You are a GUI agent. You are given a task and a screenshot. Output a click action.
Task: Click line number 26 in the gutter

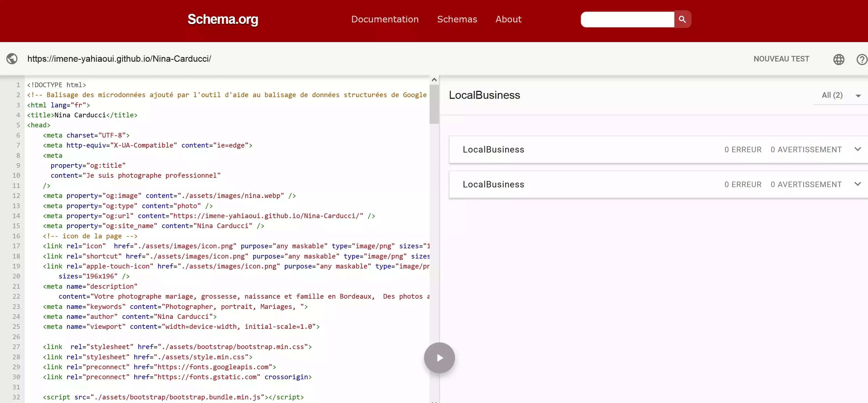pos(16,337)
